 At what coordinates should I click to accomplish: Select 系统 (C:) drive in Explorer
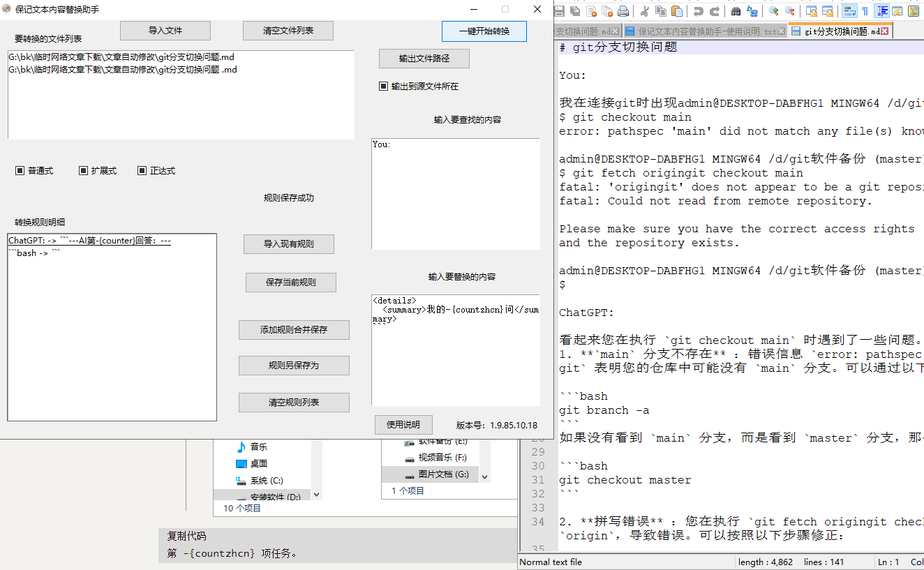coord(267,480)
